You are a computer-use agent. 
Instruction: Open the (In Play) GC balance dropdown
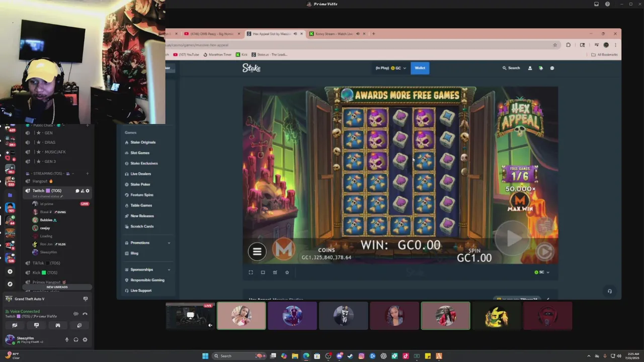click(390, 68)
